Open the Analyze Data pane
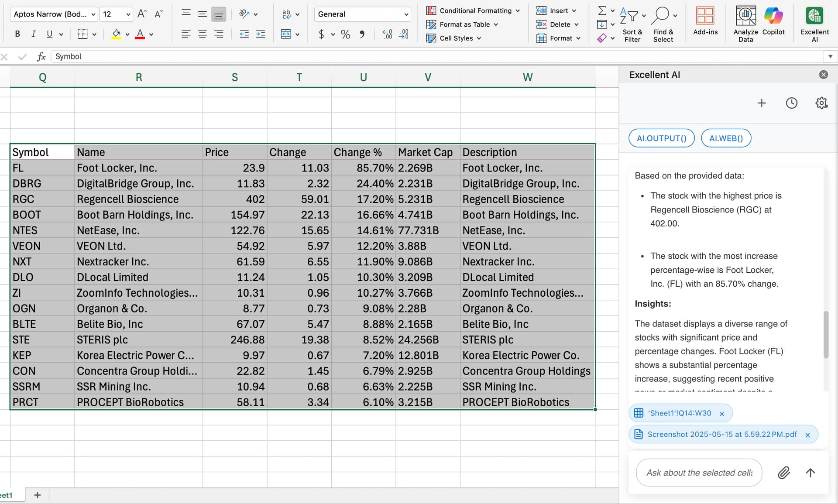This screenshot has width=838, height=504. tap(745, 23)
